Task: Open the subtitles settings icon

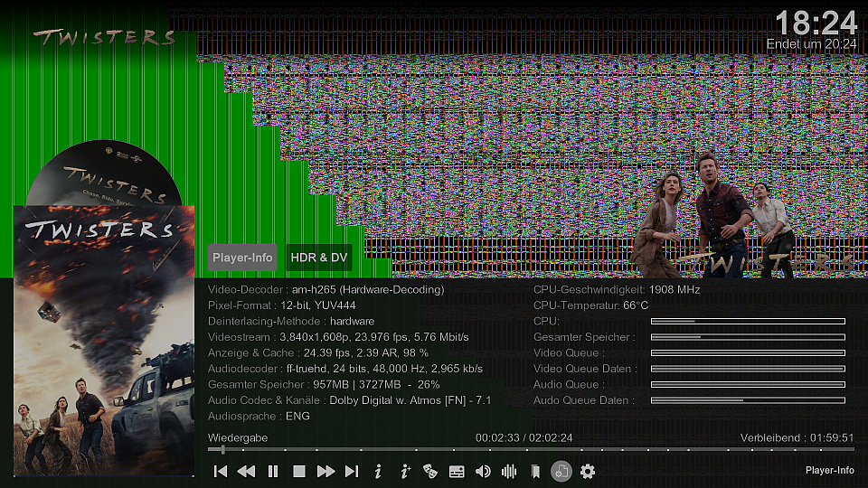Action: point(457,472)
